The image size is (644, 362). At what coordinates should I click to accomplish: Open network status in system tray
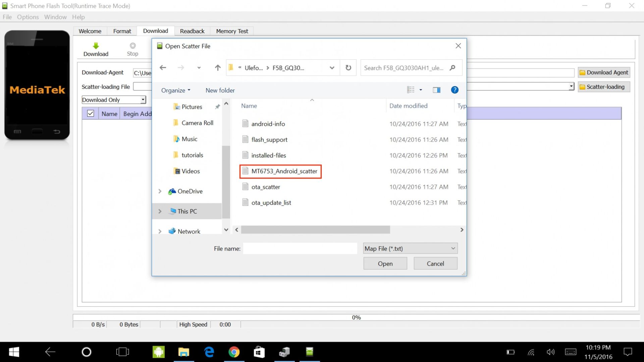[x=531, y=352]
